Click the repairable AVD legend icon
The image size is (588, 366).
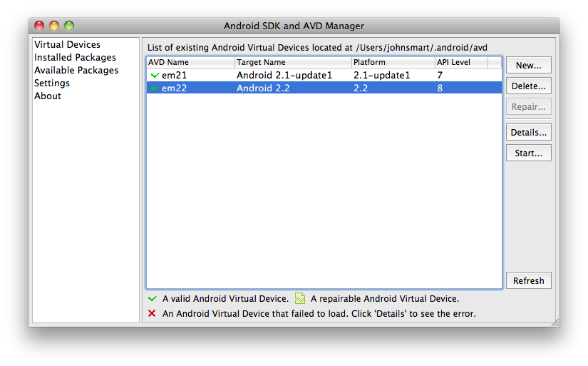(x=300, y=299)
